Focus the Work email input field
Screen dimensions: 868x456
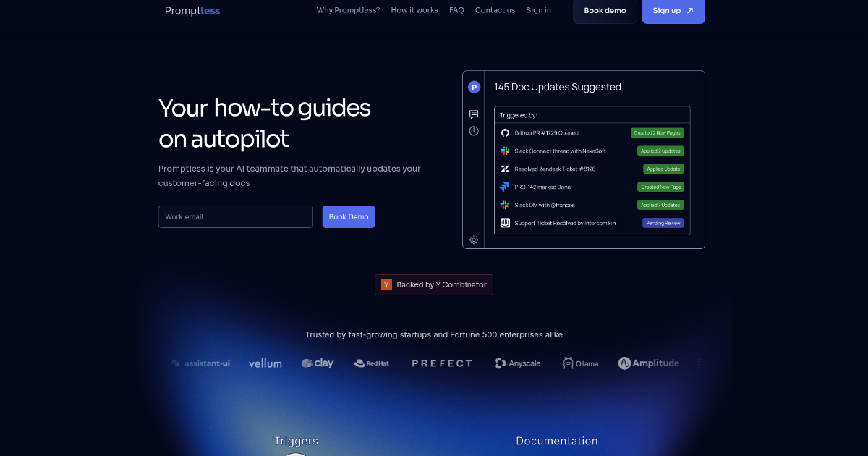[235, 216]
